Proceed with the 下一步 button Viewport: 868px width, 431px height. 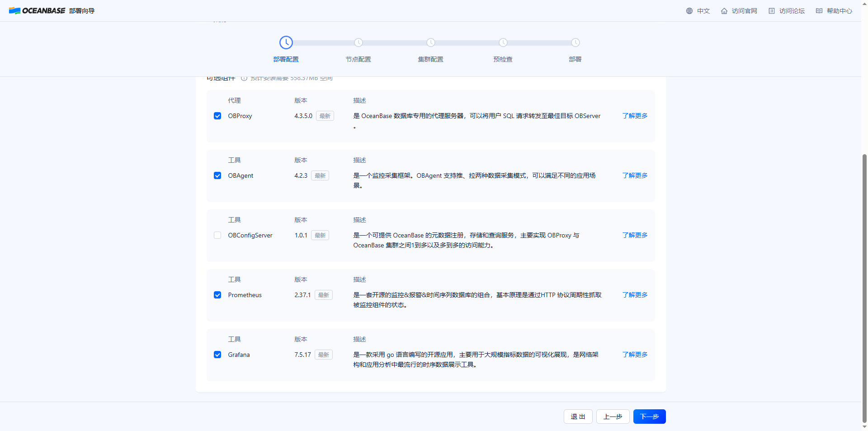[649, 417]
